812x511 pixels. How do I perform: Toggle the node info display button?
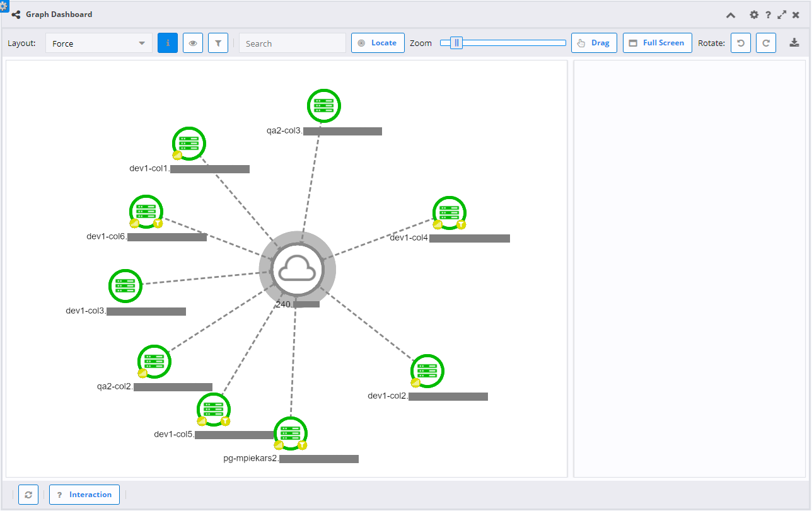[x=167, y=43]
